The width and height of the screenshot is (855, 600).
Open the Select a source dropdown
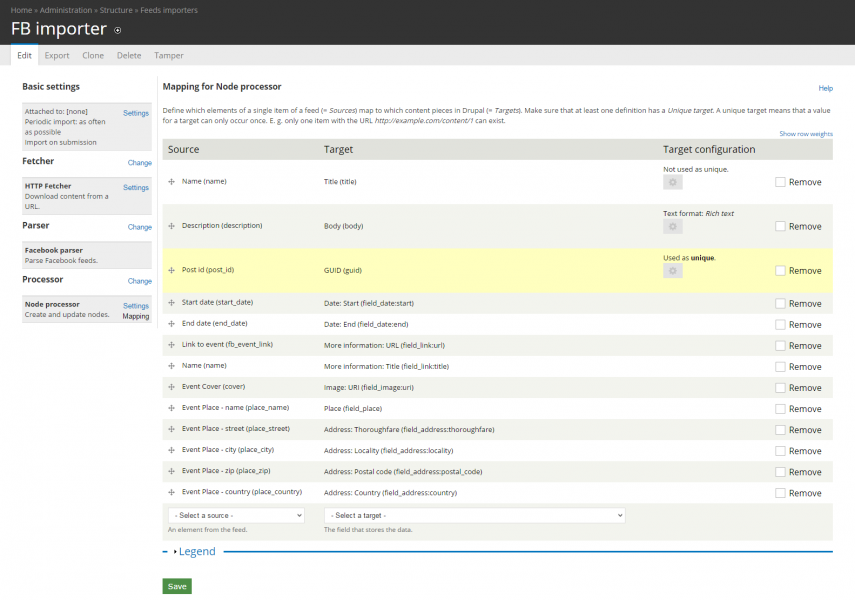pyautogui.click(x=236, y=515)
